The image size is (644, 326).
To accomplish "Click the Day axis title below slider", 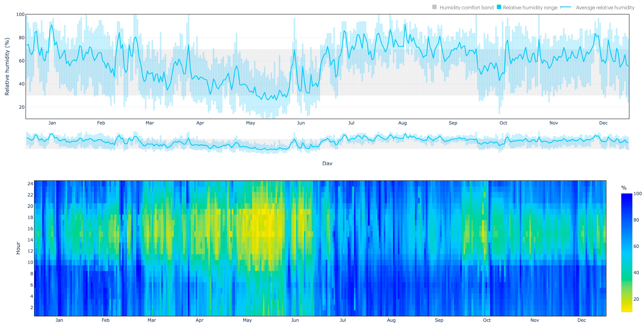I will point(327,163).
